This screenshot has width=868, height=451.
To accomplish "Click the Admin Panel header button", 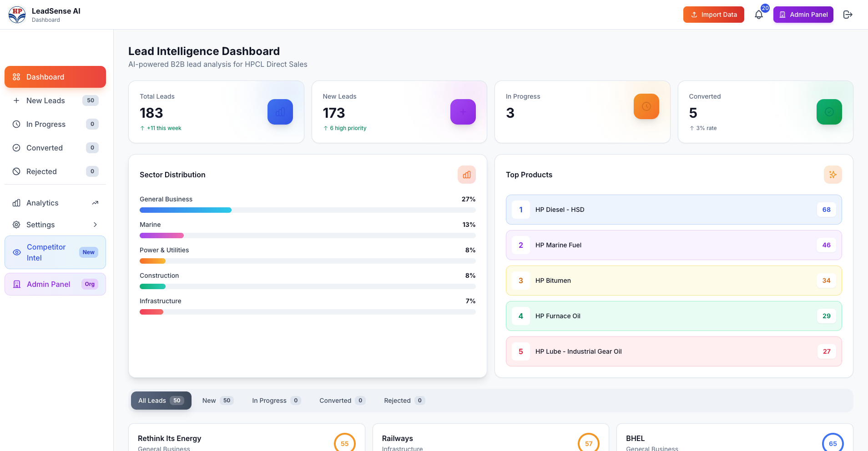I will pos(803,15).
